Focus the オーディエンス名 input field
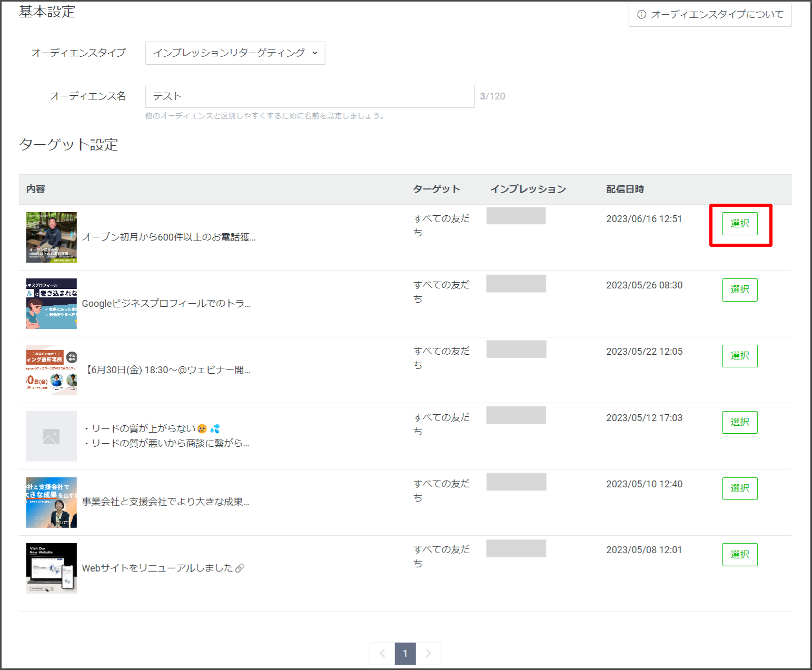Screen dimensions: 812x670 tap(310, 96)
